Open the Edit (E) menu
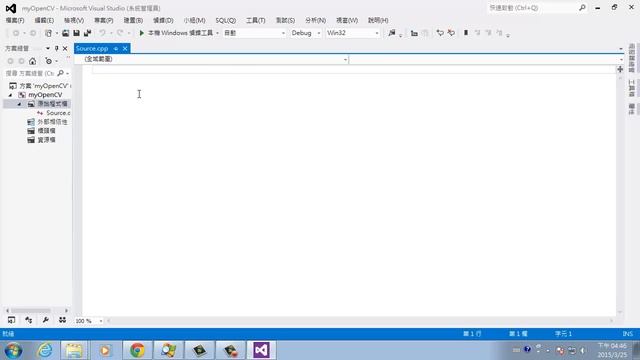This screenshot has height=360, width=640. [x=44, y=20]
